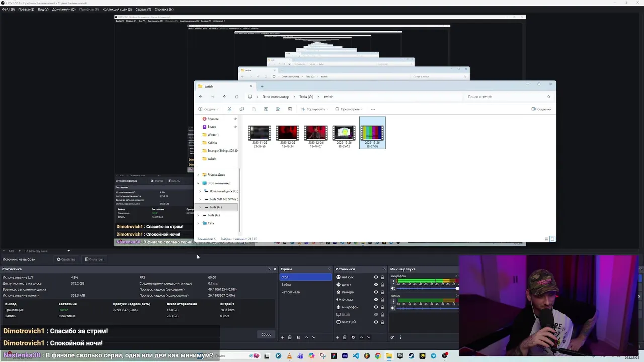Image resolution: width=644 pixels, height=362 pixels.
Task: Open the Коллекция сцен menu
Action: (x=117, y=9)
